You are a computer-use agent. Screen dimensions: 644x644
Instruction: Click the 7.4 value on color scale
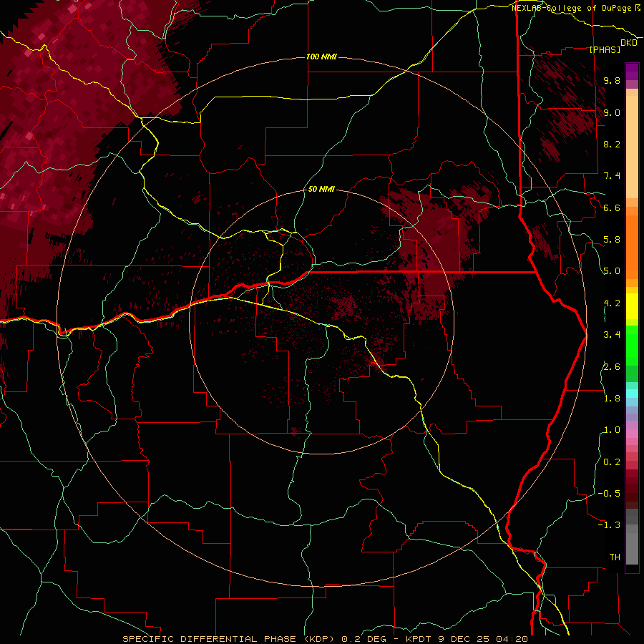point(612,176)
